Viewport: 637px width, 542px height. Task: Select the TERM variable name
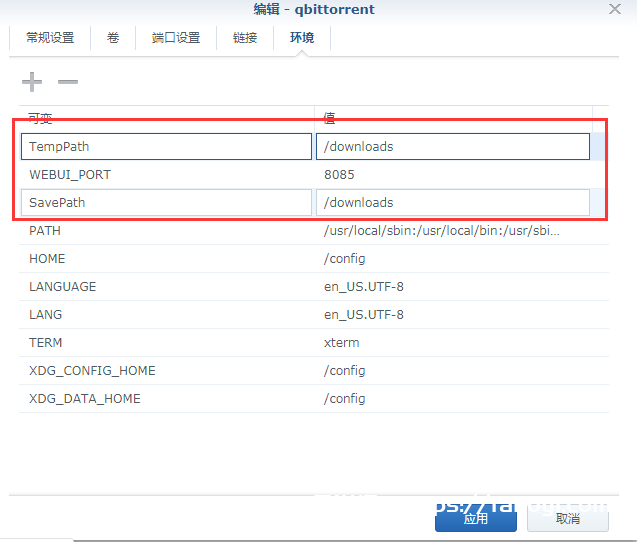(x=46, y=343)
